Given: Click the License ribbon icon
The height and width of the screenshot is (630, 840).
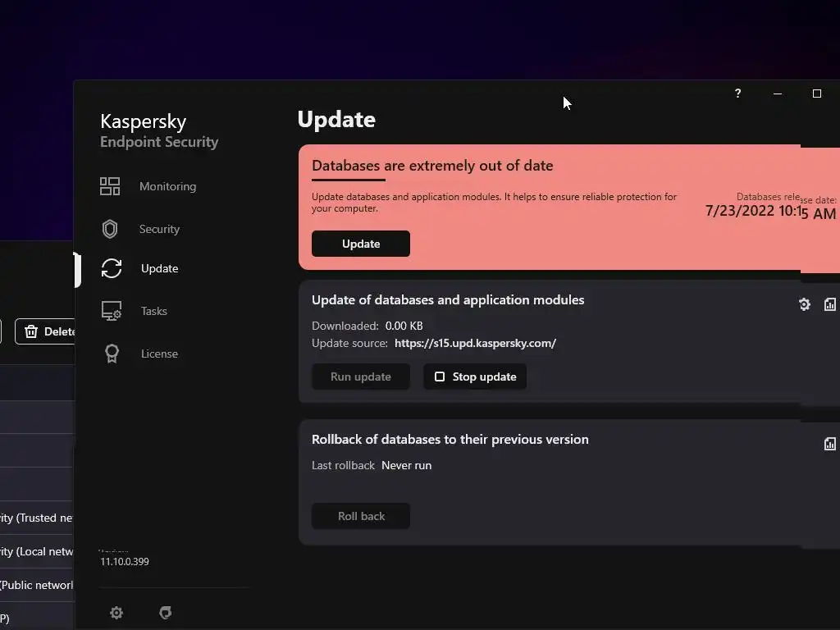Looking at the screenshot, I should [112, 354].
